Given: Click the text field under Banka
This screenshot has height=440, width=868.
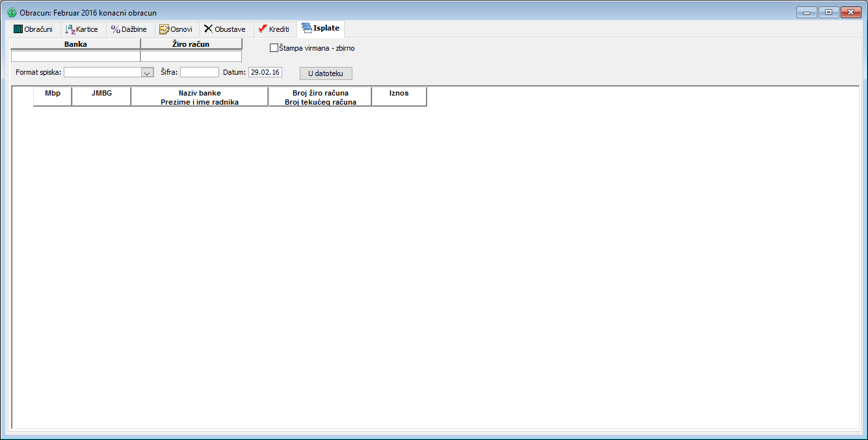Looking at the screenshot, I should [x=75, y=57].
